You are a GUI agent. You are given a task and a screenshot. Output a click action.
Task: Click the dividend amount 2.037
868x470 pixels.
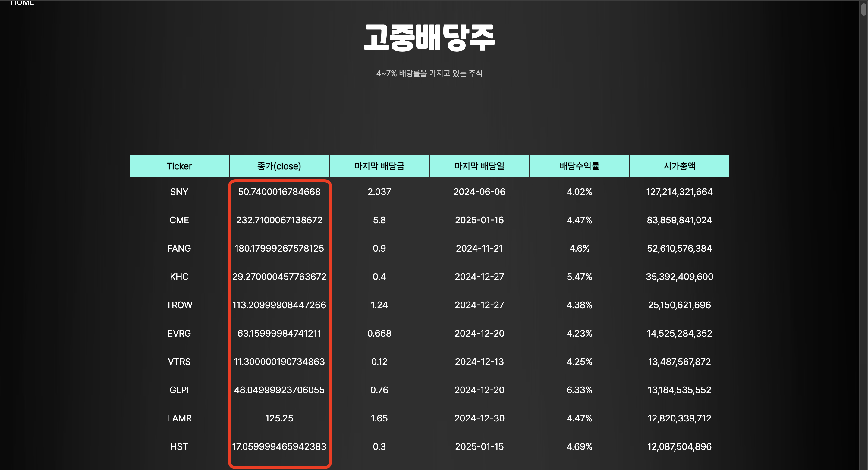(x=379, y=192)
